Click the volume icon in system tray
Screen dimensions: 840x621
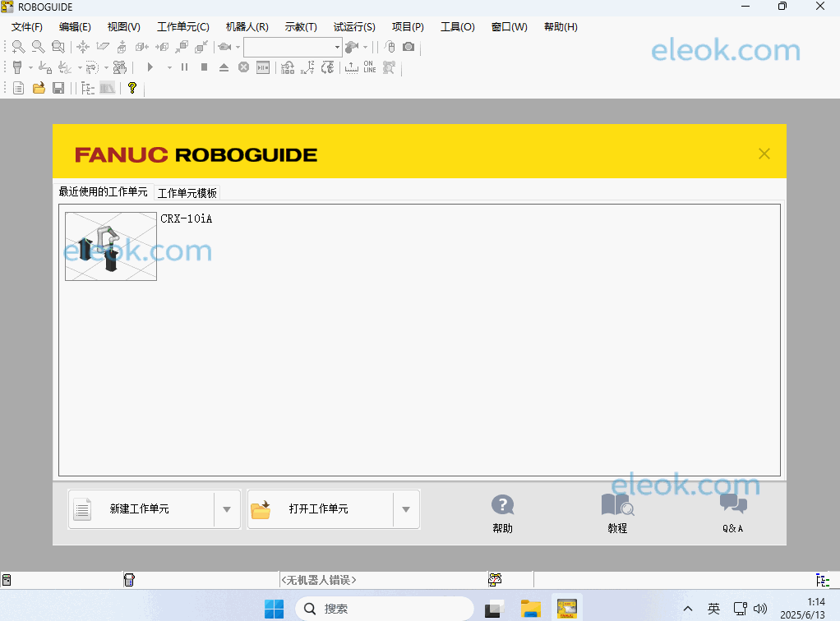(x=760, y=609)
